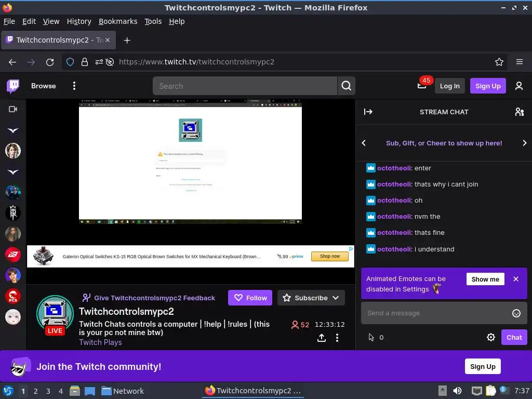Screen dimensions: 532x399
Task: Switch to workspace 2
Action: 36,391
